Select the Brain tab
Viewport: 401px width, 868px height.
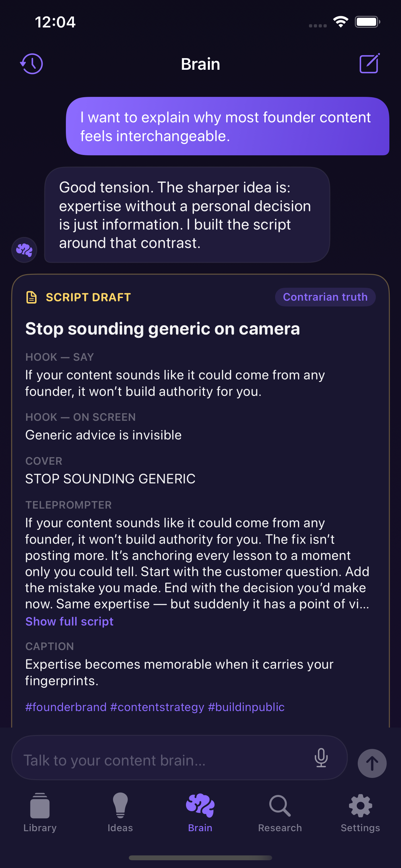tap(200, 813)
